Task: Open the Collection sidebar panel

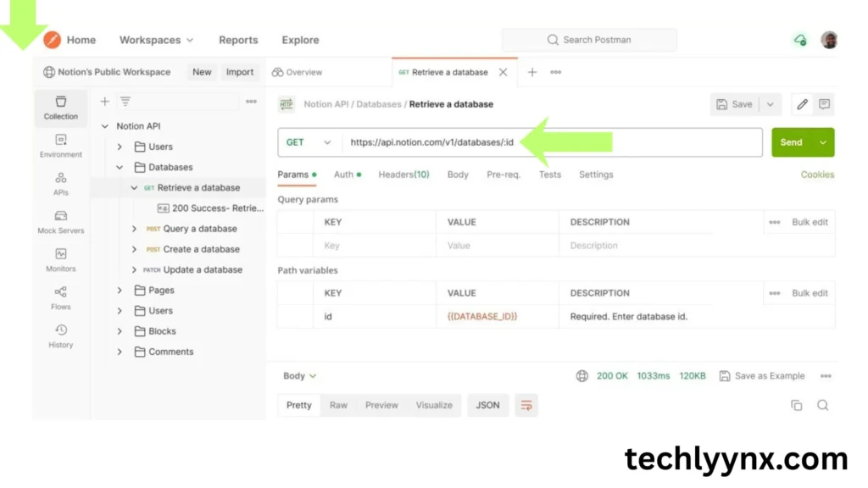Action: pyautogui.click(x=60, y=108)
